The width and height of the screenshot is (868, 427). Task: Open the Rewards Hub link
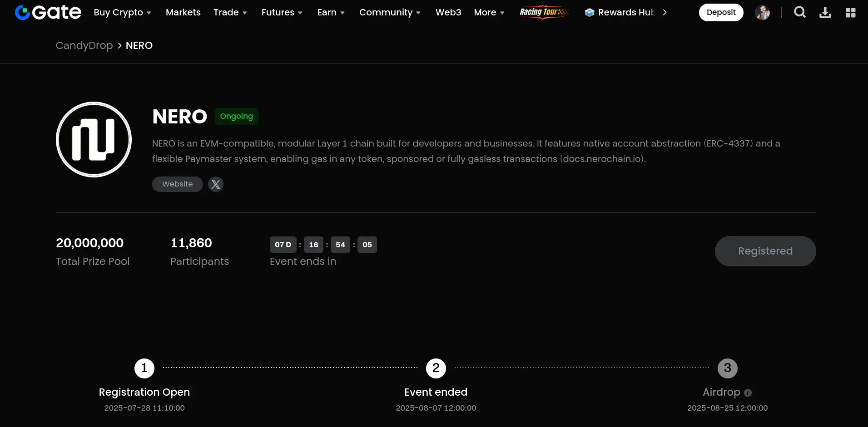click(626, 12)
